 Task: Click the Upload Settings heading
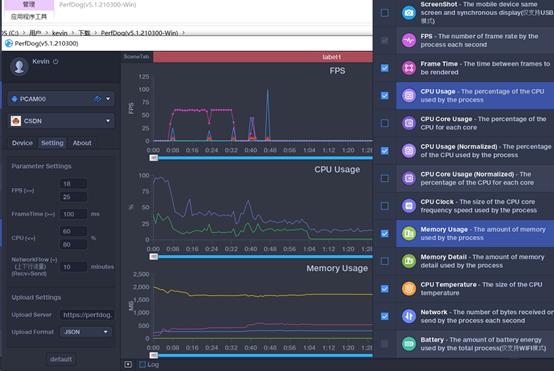click(x=36, y=298)
